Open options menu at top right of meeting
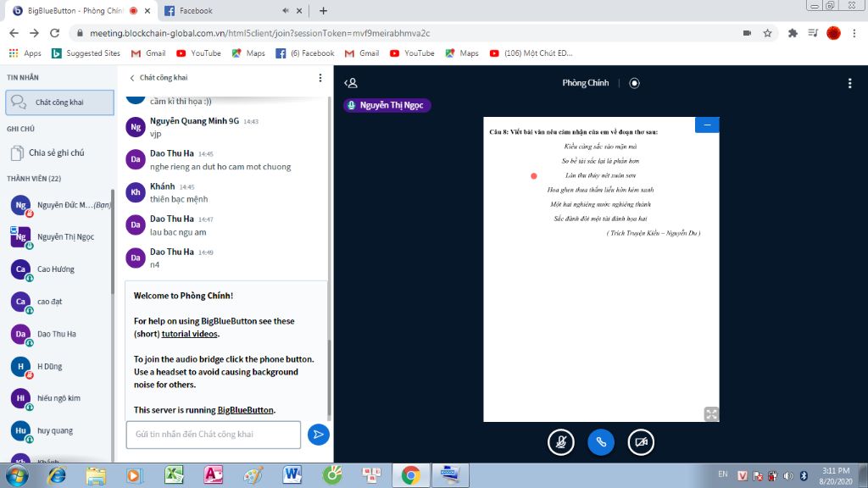The width and height of the screenshot is (868, 488). tap(849, 83)
